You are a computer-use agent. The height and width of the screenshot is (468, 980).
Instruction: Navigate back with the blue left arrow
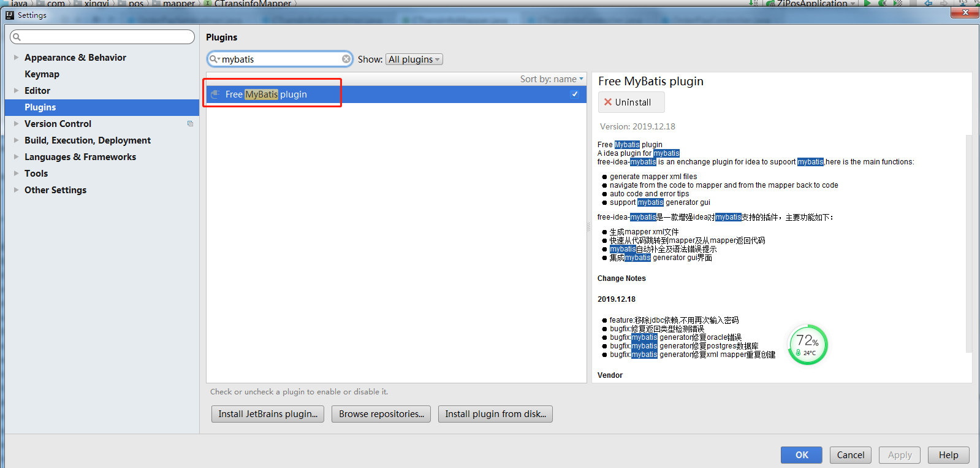[x=929, y=3]
